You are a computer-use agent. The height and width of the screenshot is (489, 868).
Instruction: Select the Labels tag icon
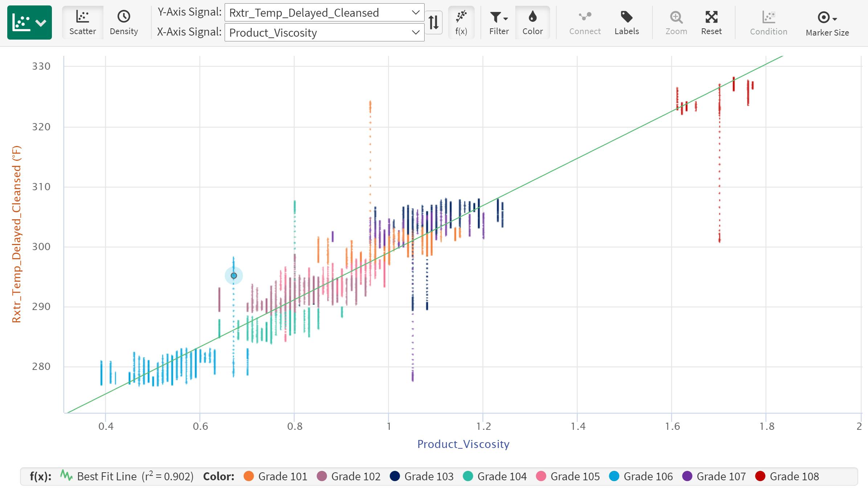[626, 23]
